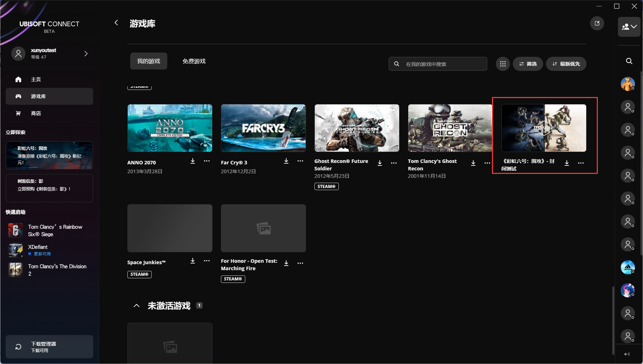The image size is (643, 364).
Task: Open more options for Far Cry 3
Action: [x=300, y=161]
